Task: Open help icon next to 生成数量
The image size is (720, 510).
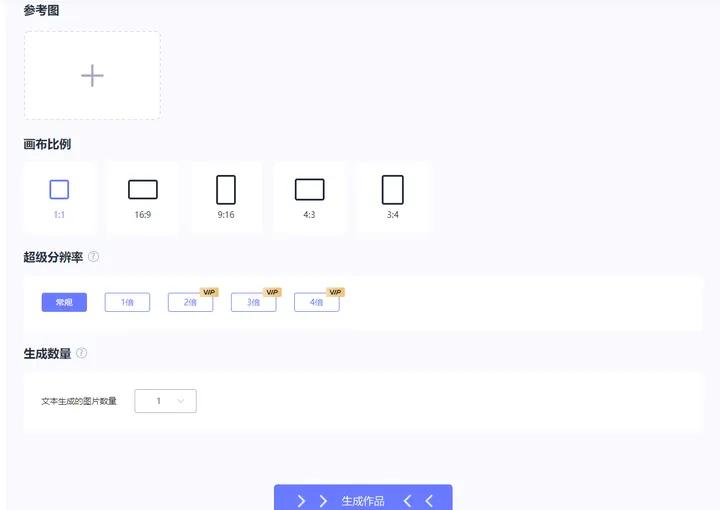Action: pos(81,353)
